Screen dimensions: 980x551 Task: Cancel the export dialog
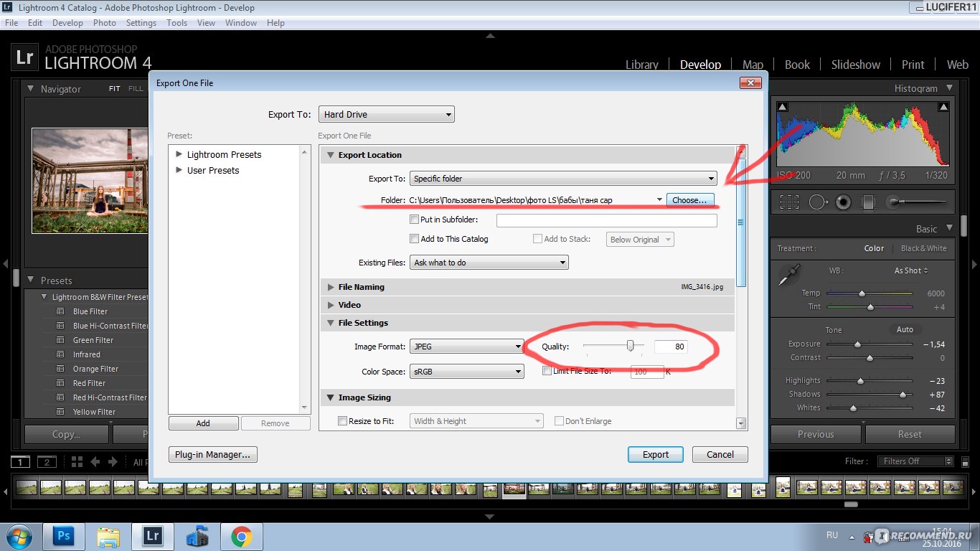point(720,454)
